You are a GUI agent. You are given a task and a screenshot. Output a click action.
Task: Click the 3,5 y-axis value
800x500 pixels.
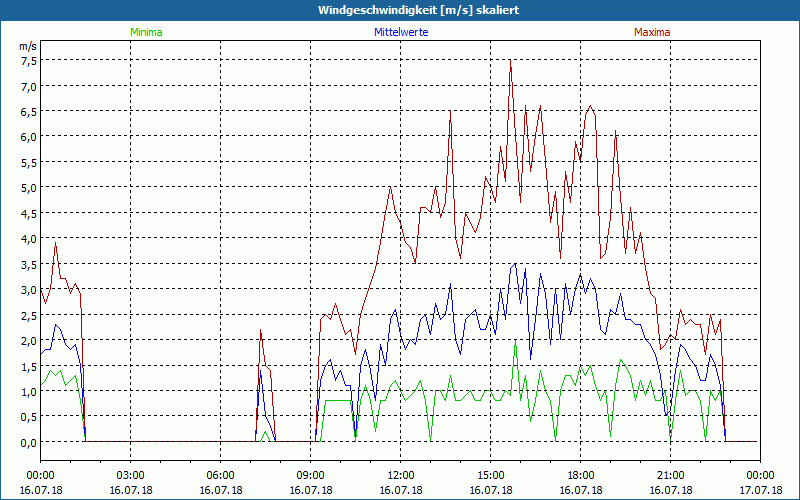point(29,264)
